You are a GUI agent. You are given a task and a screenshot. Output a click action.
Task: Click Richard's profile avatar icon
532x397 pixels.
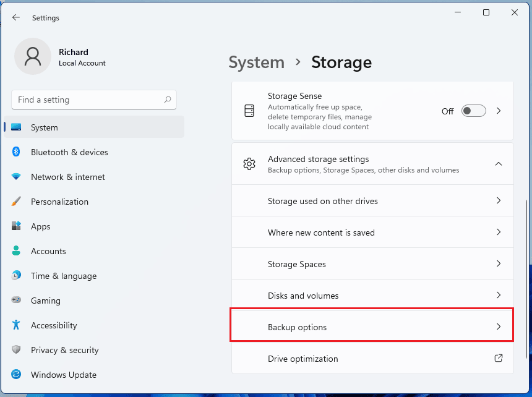(x=32, y=56)
